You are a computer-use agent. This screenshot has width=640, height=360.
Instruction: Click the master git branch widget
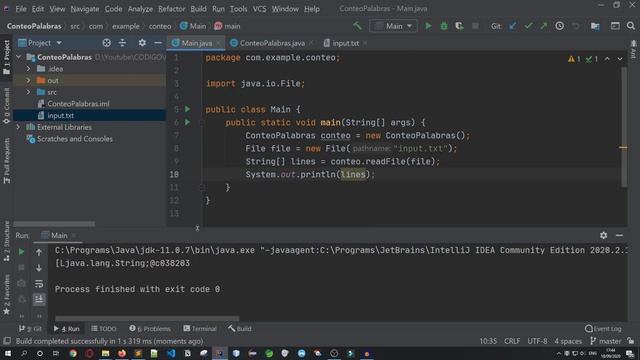point(606,341)
